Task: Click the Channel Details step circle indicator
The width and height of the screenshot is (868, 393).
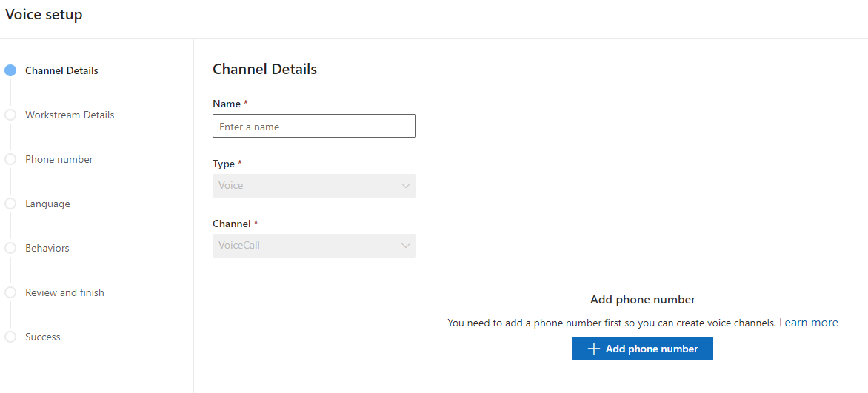Action: [10, 71]
